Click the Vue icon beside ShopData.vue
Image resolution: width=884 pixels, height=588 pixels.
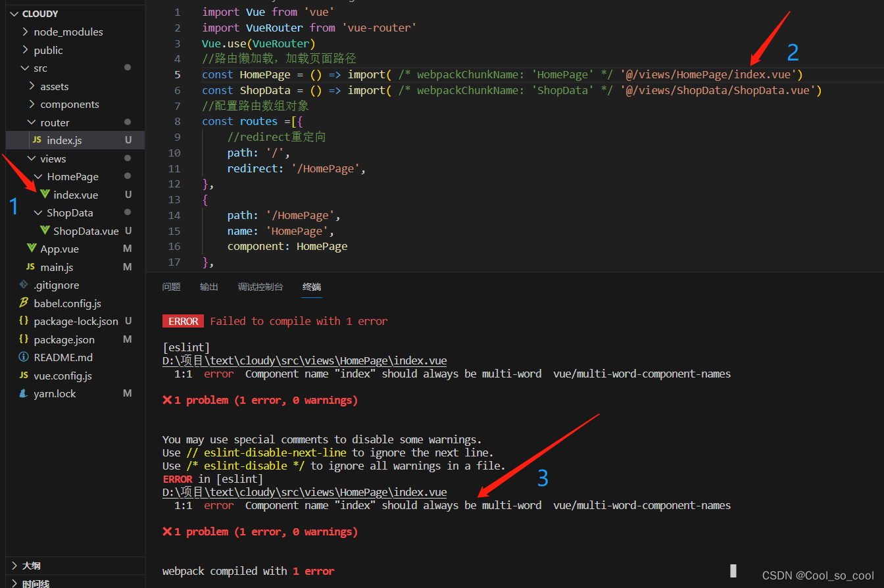click(45, 231)
